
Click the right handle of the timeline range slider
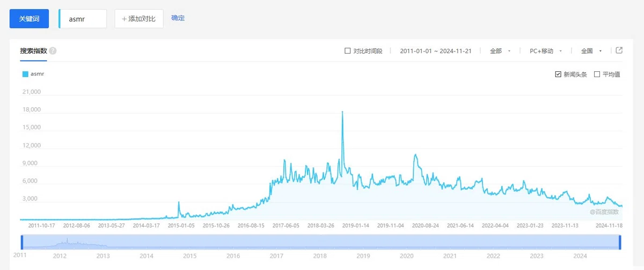(620, 242)
